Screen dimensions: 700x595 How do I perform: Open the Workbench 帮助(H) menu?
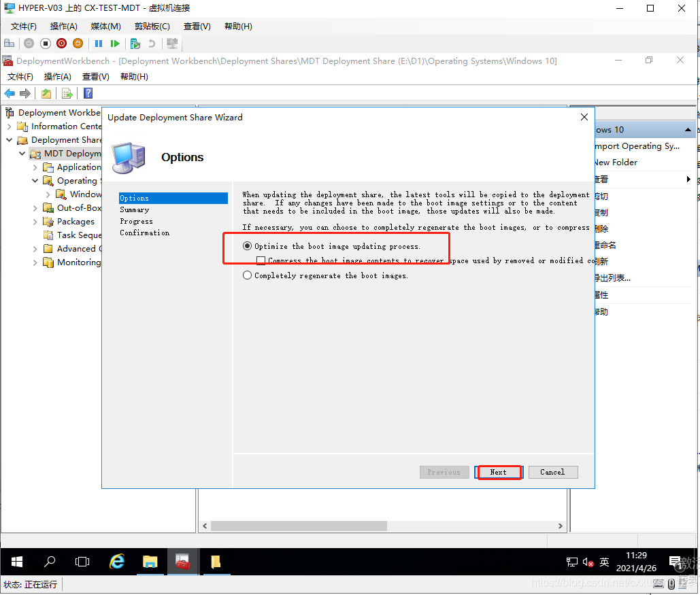tap(134, 77)
